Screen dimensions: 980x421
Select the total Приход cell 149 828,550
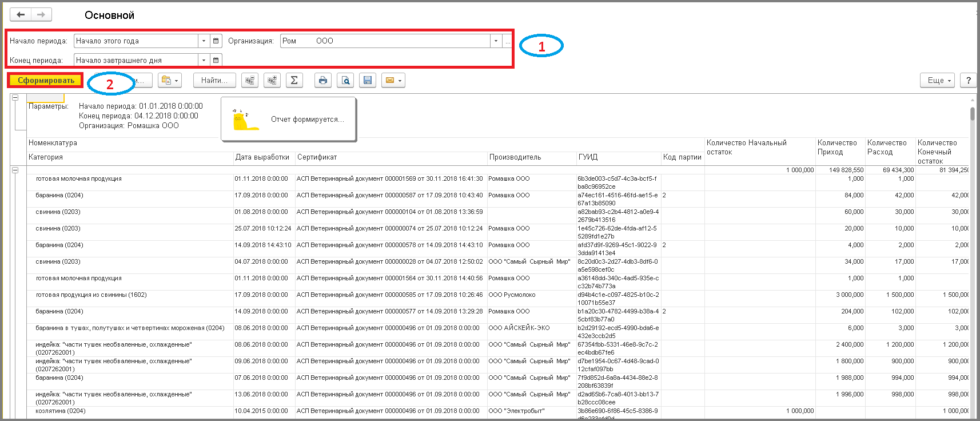coord(840,170)
